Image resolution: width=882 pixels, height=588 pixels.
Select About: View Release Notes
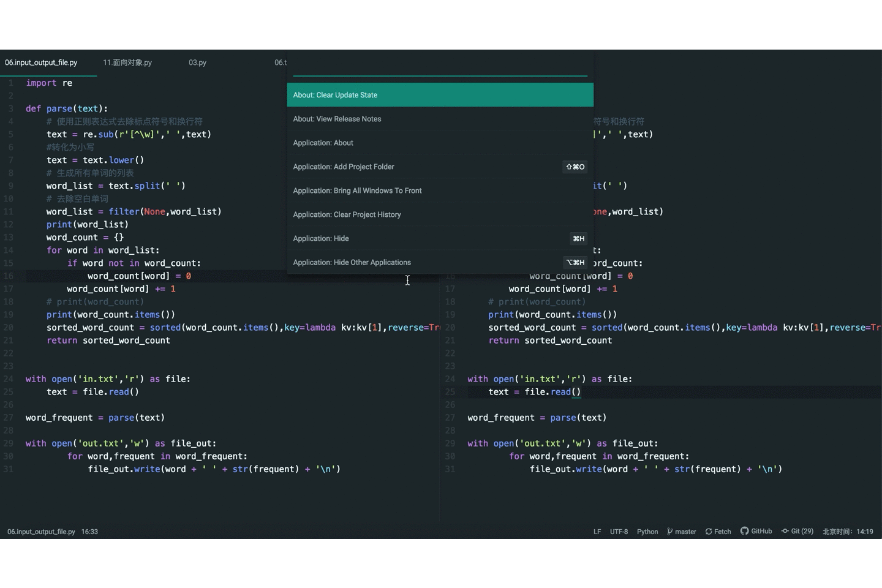[440, 119]
